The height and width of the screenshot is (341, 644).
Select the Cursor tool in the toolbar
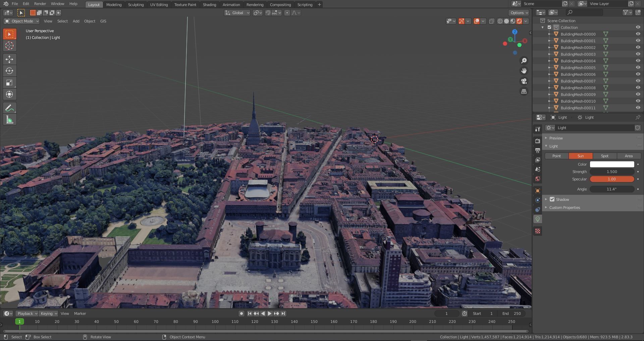(x=9, y=46)
